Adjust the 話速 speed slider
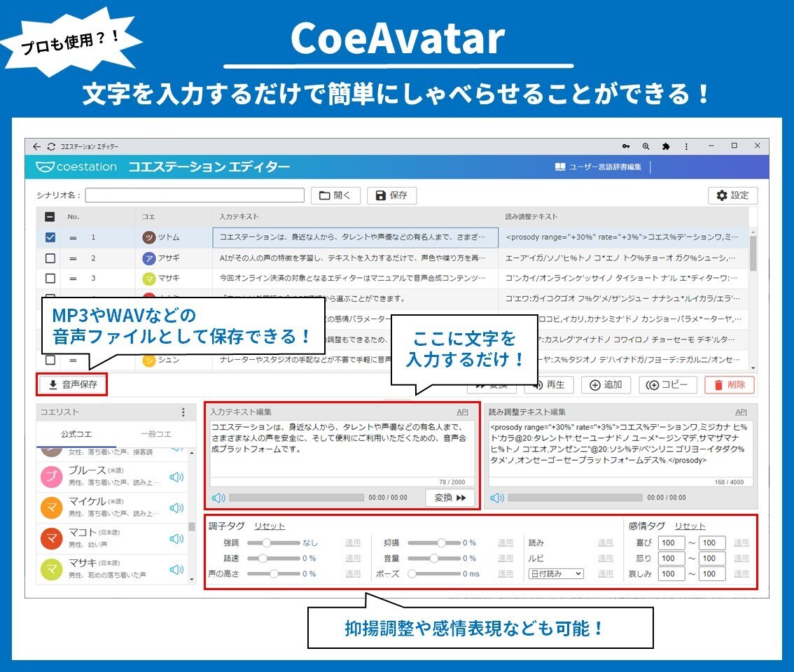Viewport: 794px width, 672px height. (x=264, y=558)
